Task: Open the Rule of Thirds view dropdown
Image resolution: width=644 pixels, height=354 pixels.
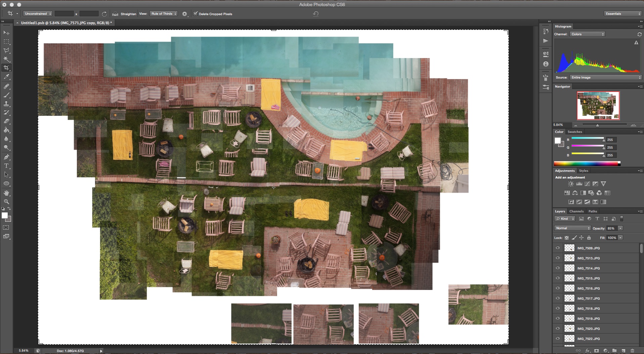Action: click(x=164, y=14)
